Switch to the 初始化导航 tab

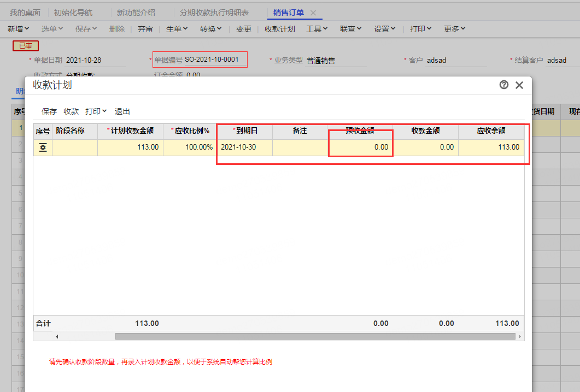[x=73, y=13]
